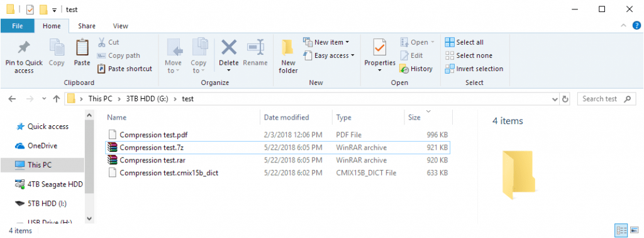
Task: Click the Rename ribbon icon
Action: 255,47
